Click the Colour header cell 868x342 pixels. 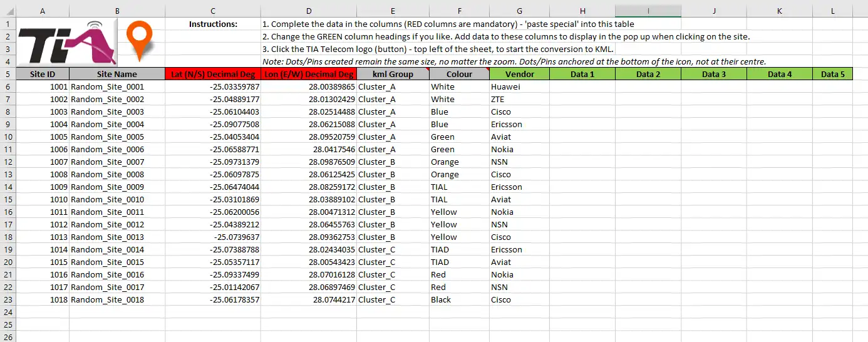[459, 74]
